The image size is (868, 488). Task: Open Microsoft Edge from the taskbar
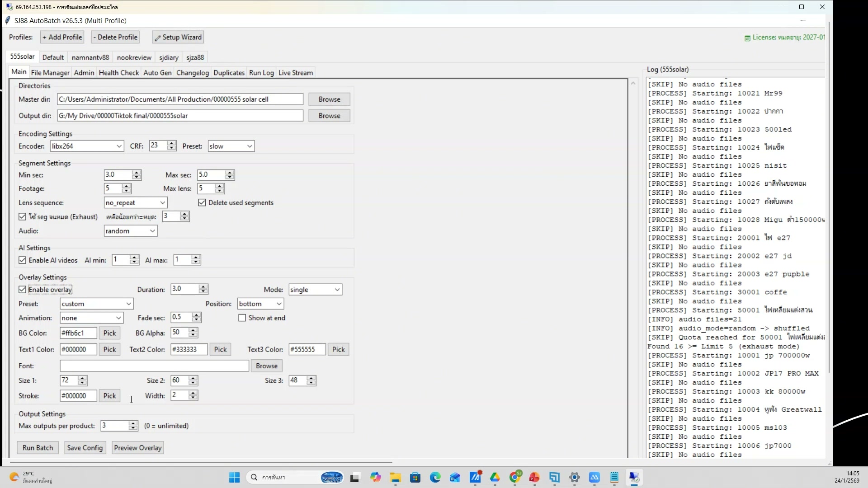[x=435, y=478]
